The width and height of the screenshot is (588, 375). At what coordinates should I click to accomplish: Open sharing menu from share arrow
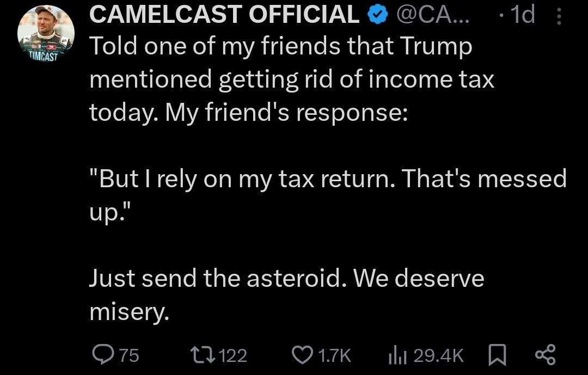tap(547, 354)
